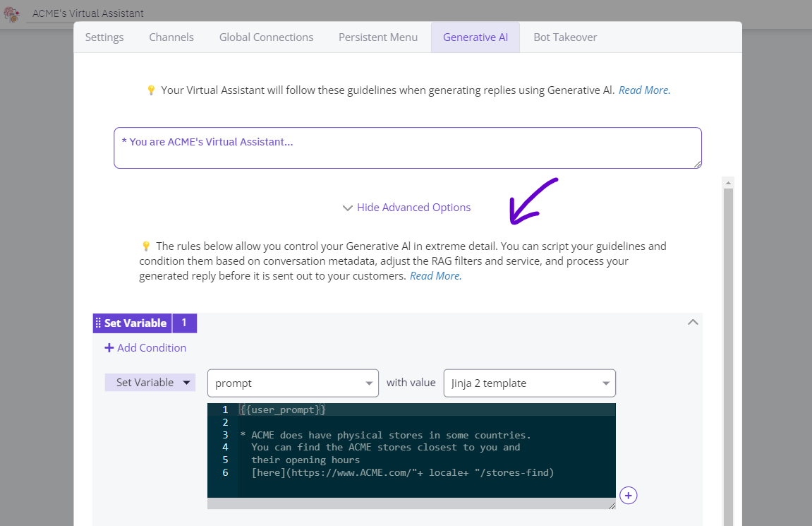Open the Set Variable action dropdown

click(150, 383)
